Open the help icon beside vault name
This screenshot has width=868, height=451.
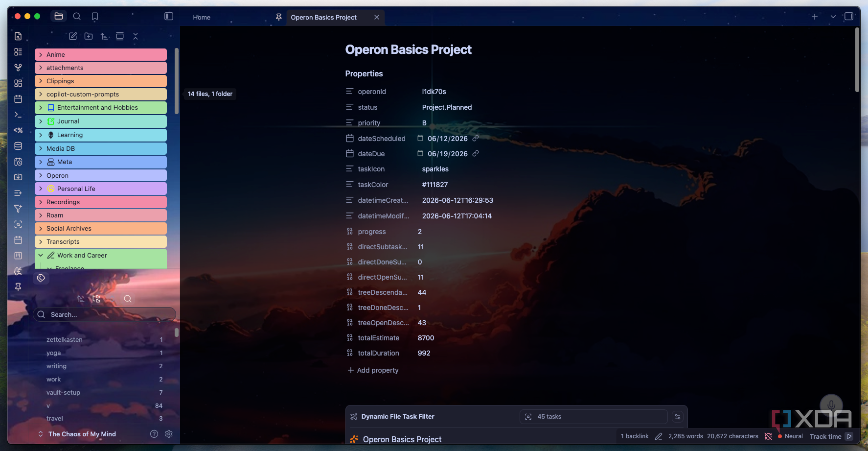click(x=154, y=434)
